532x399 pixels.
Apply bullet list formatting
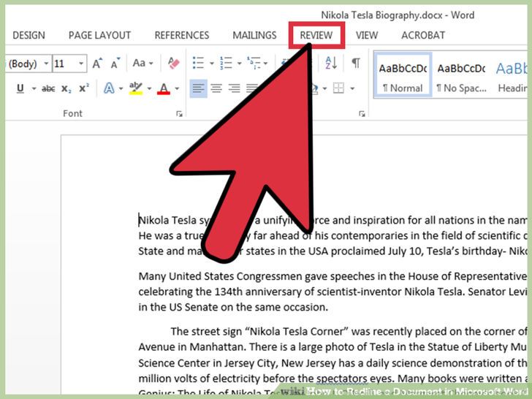(199, 63)
